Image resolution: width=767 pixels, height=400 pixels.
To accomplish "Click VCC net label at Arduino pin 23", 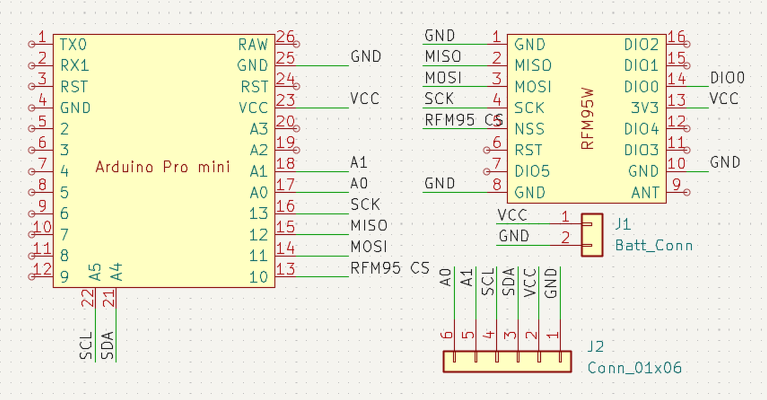I will 365,99.
